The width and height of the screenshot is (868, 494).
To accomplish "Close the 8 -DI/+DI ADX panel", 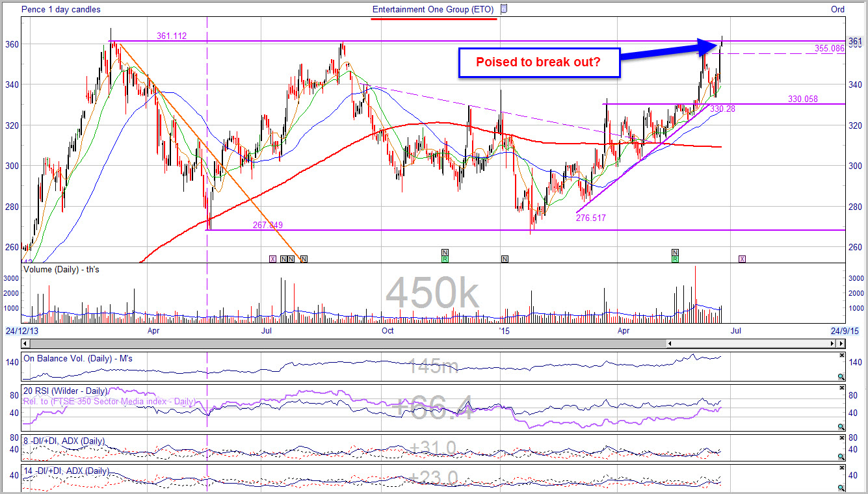I will coord(841,438).
